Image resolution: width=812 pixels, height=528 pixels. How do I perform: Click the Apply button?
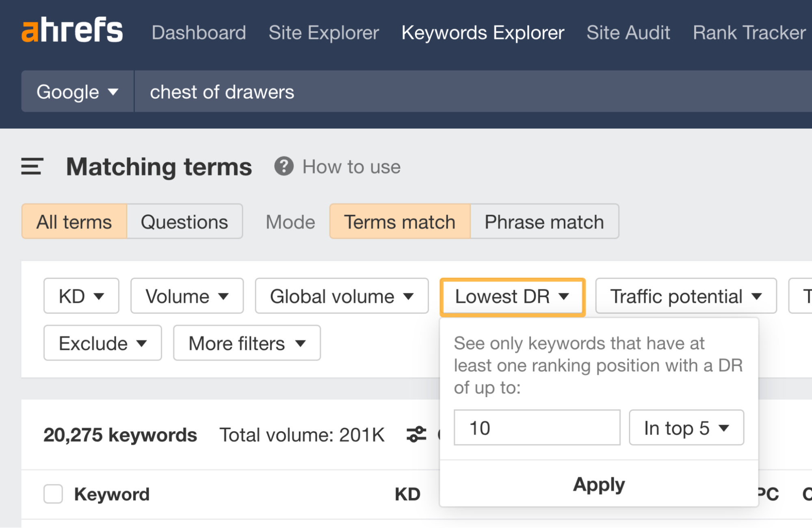click(598, 484)
